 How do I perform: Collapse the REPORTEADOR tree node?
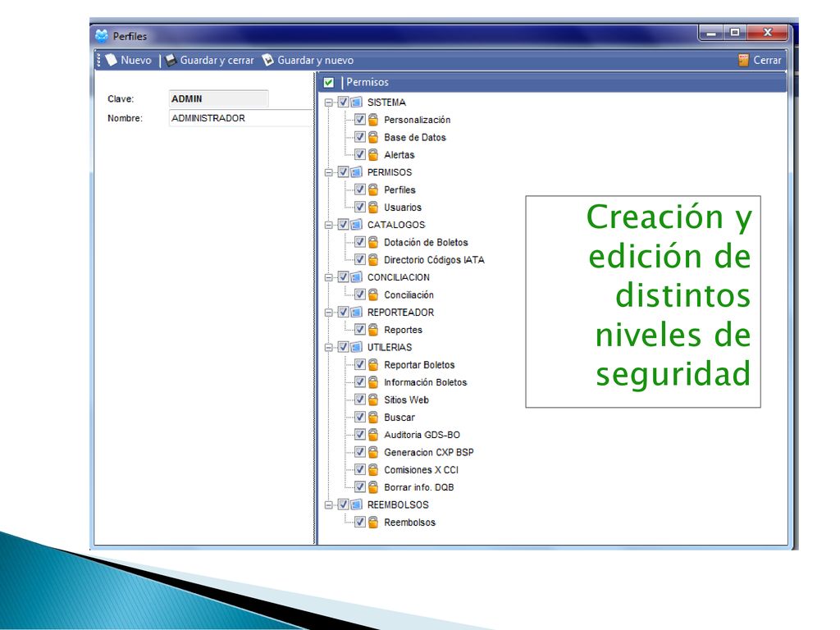[x=328, y=313]
